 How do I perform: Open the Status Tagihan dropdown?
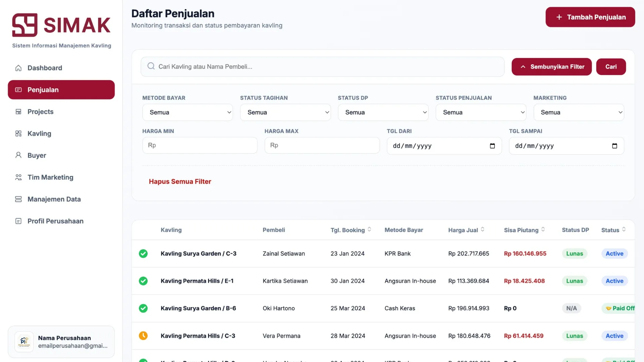click(285, 112)
